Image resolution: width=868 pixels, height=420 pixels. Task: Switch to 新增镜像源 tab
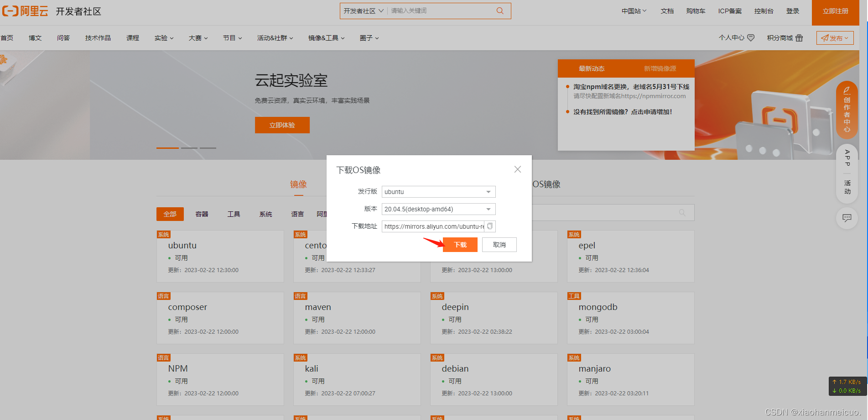click(660, 68)
